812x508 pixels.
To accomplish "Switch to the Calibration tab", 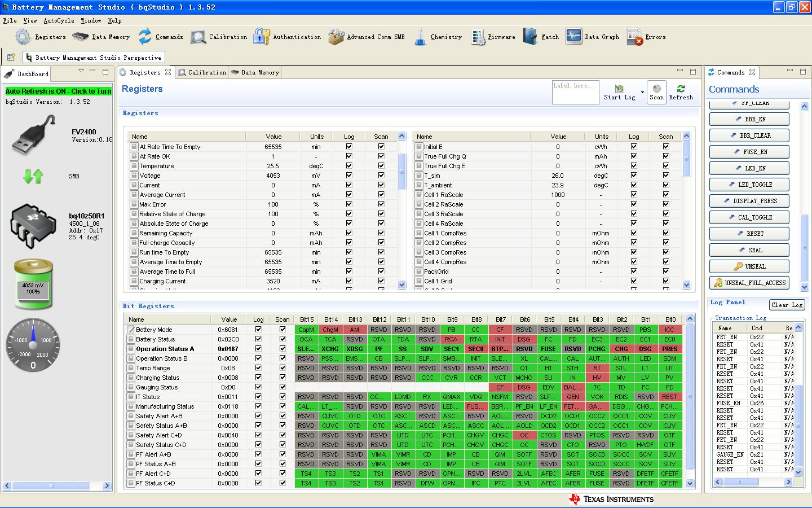I will 202,72.
